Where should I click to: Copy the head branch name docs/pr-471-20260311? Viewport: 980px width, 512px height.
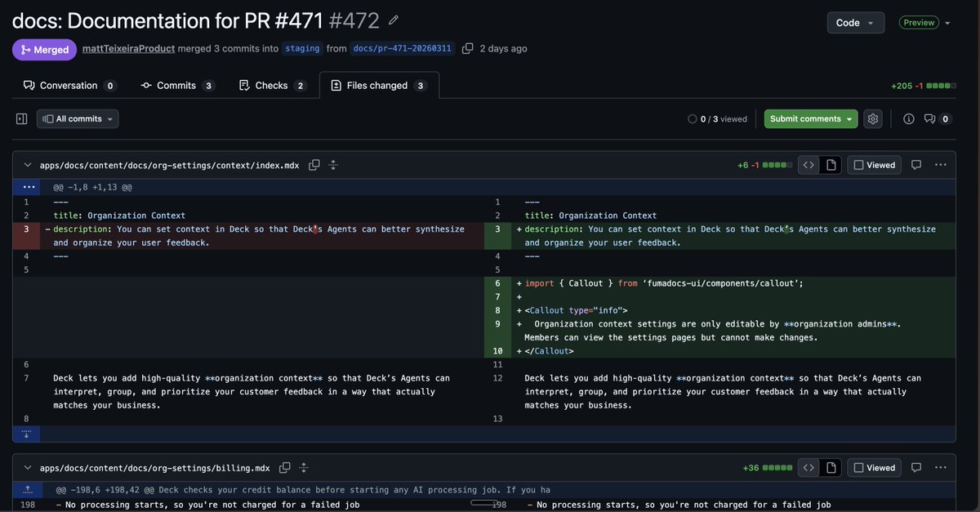(x=467, y=48)
